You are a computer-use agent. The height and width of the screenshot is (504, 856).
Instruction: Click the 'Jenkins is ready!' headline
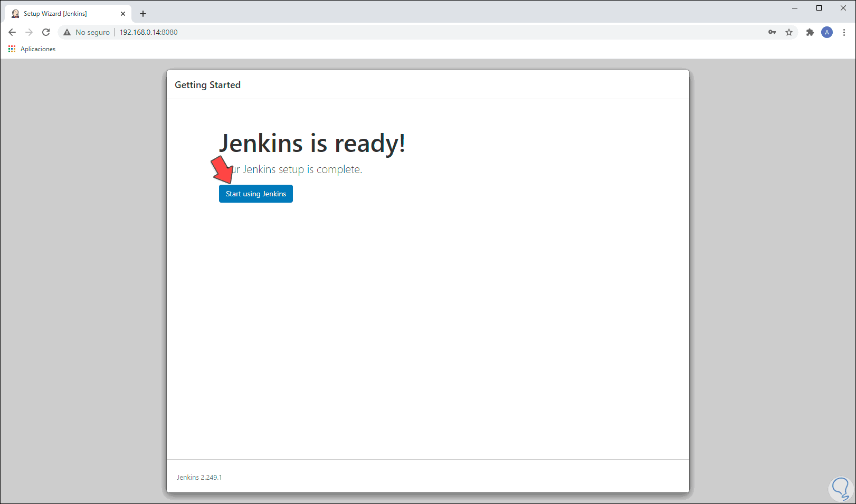312,143
